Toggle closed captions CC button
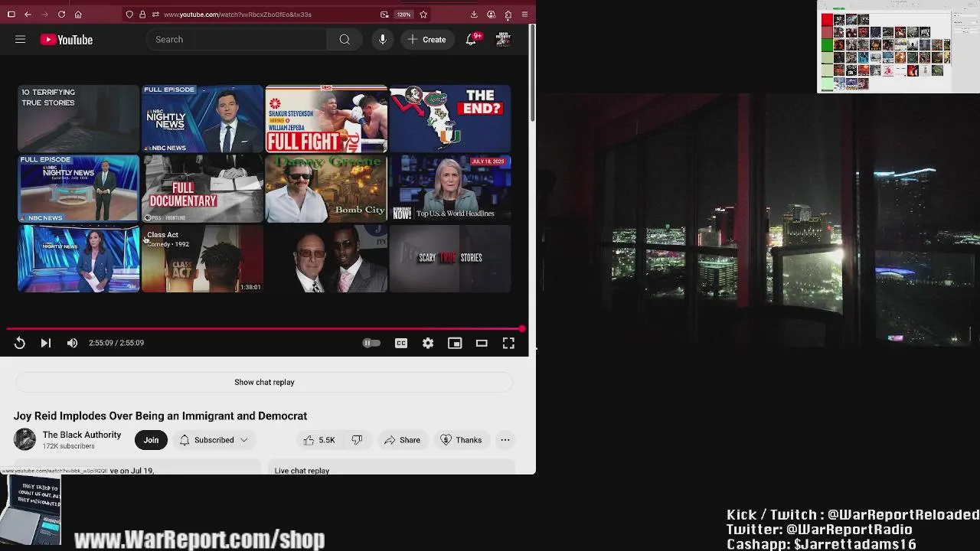The height and width of the screenshot is (551, 980). click(401, 343)
